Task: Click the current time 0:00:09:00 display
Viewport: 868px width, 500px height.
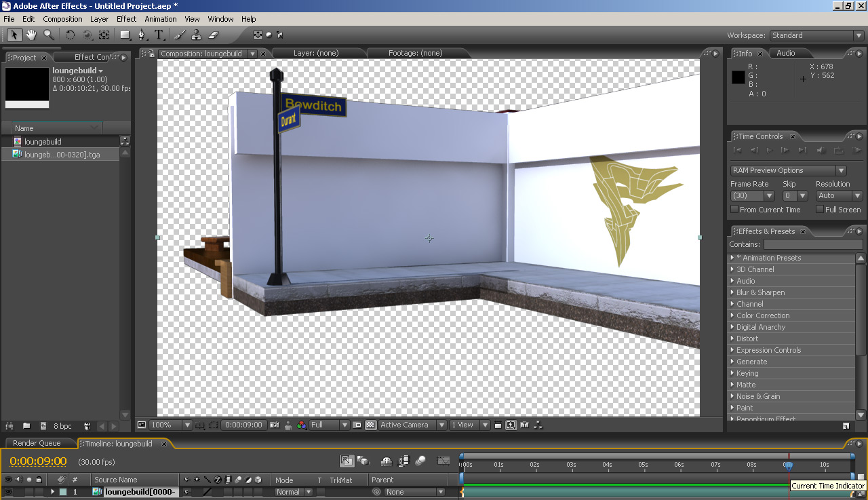Action: [x=38, y=461]
